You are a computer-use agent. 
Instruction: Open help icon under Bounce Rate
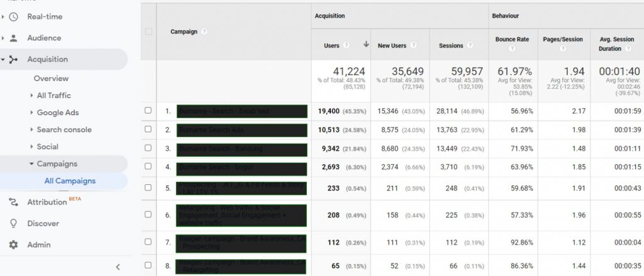(x=512, y=48)
